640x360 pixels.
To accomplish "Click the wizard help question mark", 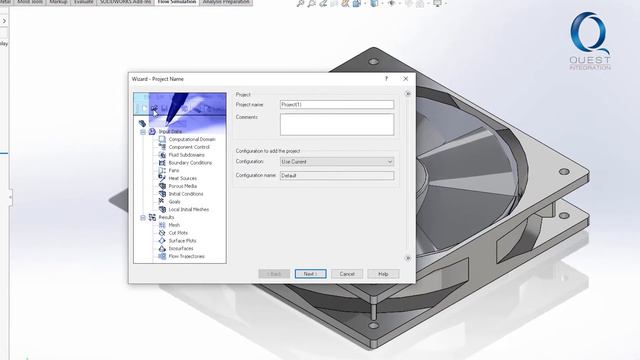I will pyautogui.click(x=386, y=79).
